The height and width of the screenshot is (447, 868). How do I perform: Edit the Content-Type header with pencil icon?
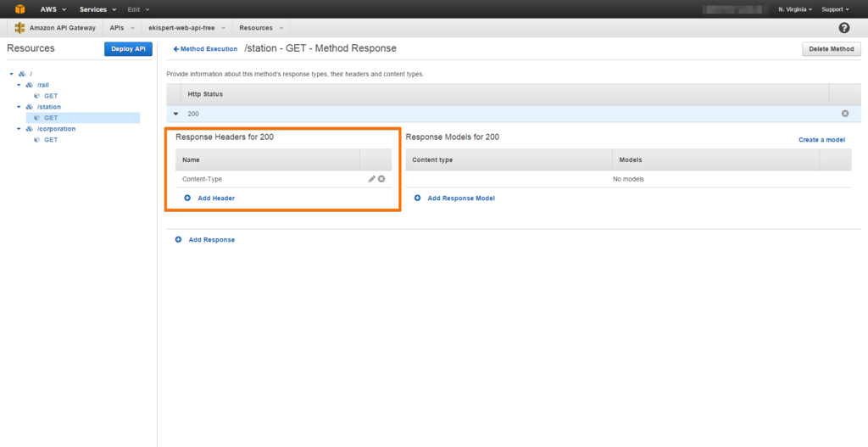pos(372,179)
